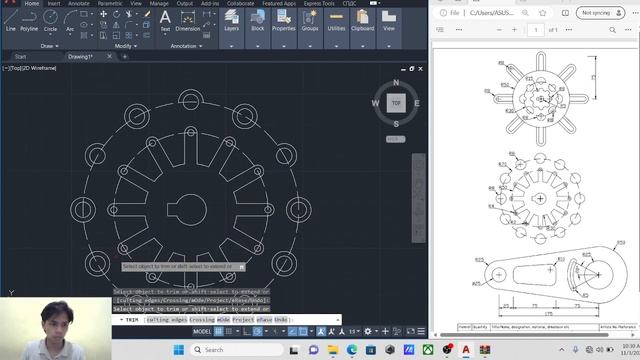Open the Circle tool dropdown arrow
The height and width of the screenshot is (360, 640).
coord(50,34)
